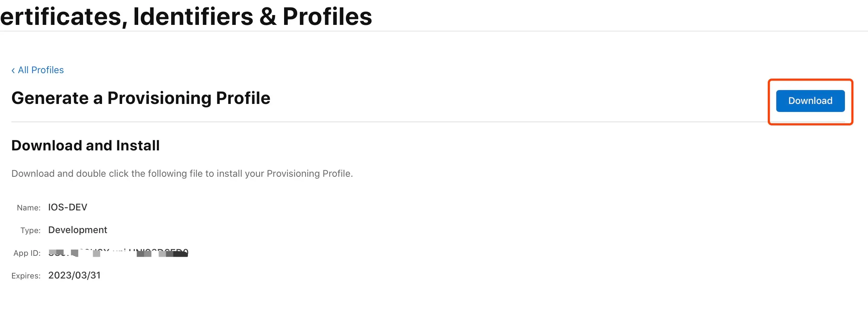Click the App ID field label

click(27, 253)
